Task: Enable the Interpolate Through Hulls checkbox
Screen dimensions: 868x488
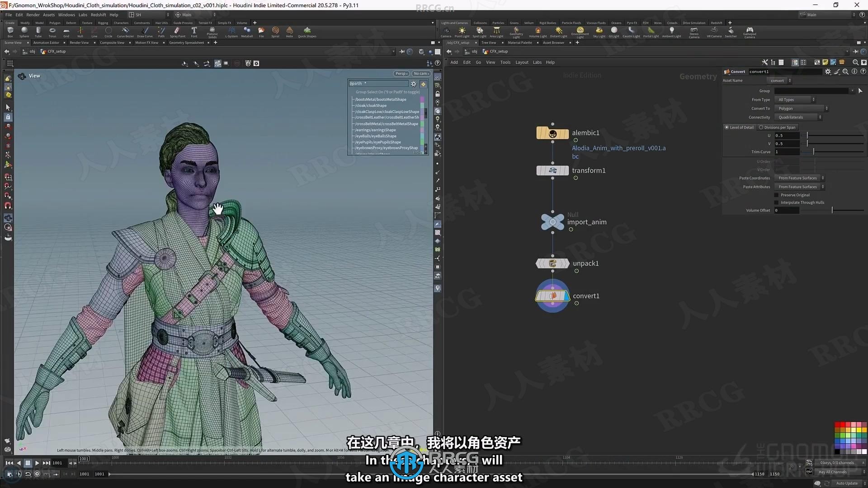Action: click(777, 202)
